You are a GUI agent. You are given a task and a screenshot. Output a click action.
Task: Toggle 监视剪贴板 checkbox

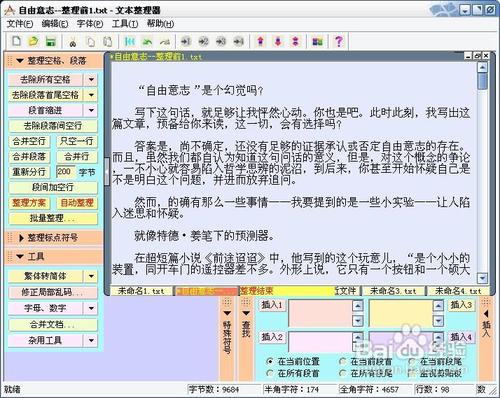(412, 373)
